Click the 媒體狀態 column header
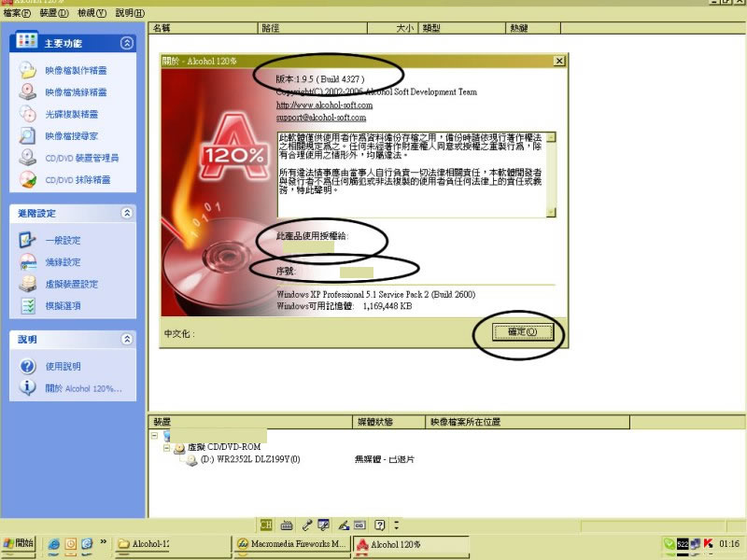 tap(388, 422)
